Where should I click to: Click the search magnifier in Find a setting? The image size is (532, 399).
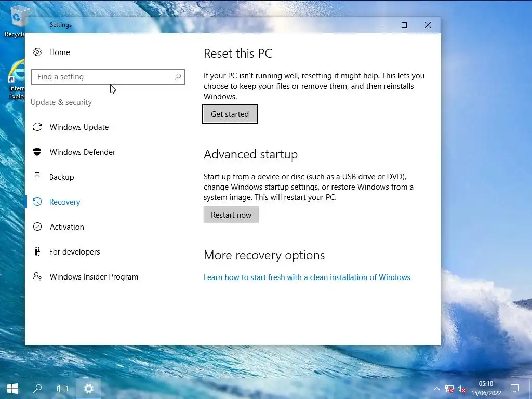click(178, 77)
